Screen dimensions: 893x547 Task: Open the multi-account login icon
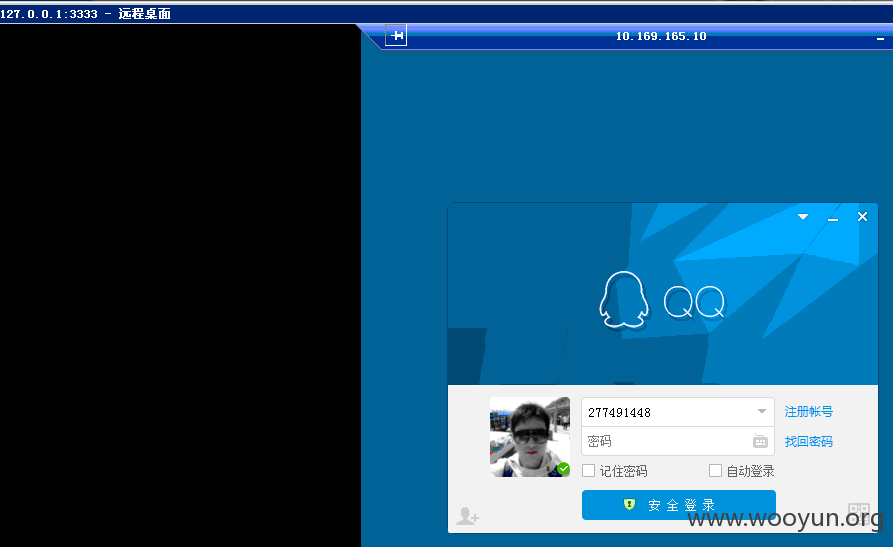click(x=468, y=516)
